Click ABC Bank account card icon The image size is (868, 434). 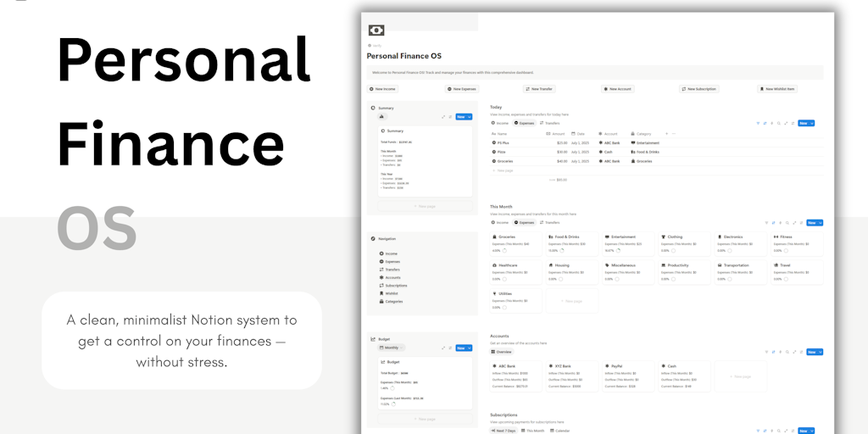(495, 366)
